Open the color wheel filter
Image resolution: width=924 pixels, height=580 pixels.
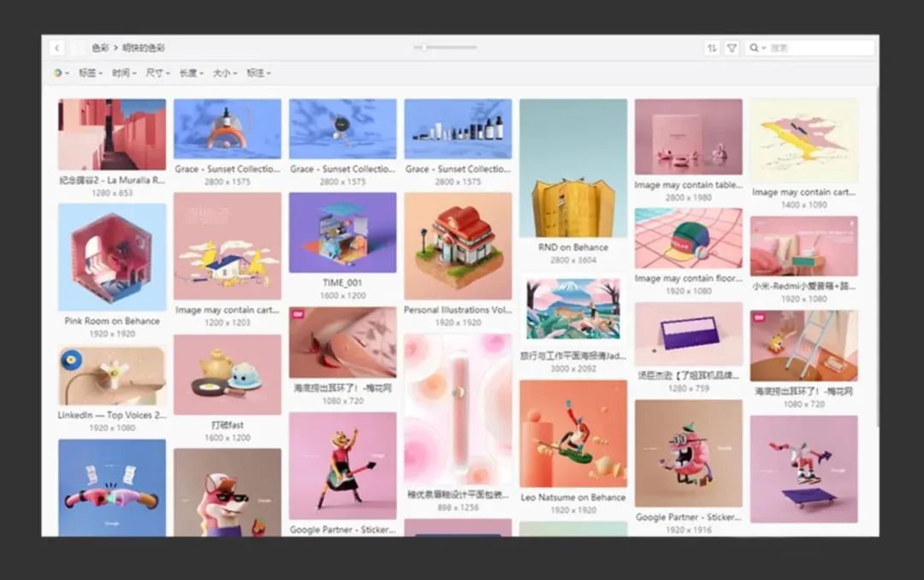60,74
